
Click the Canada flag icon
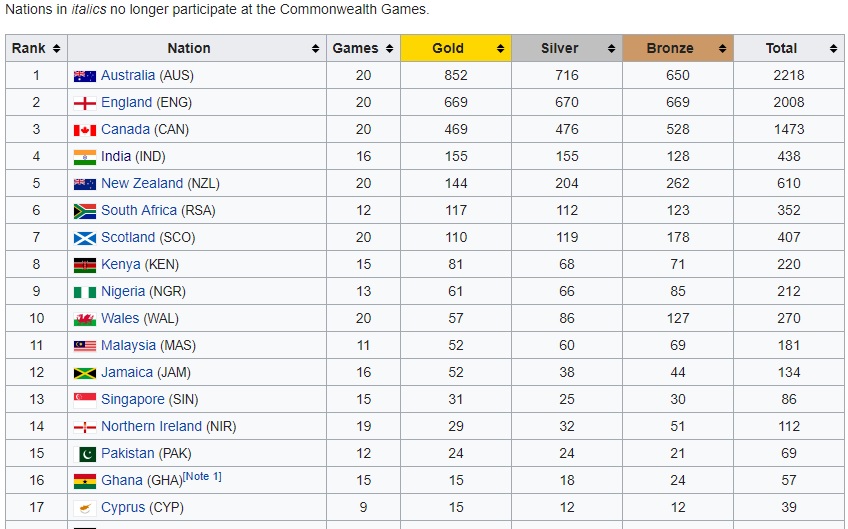tap(85, 130)
